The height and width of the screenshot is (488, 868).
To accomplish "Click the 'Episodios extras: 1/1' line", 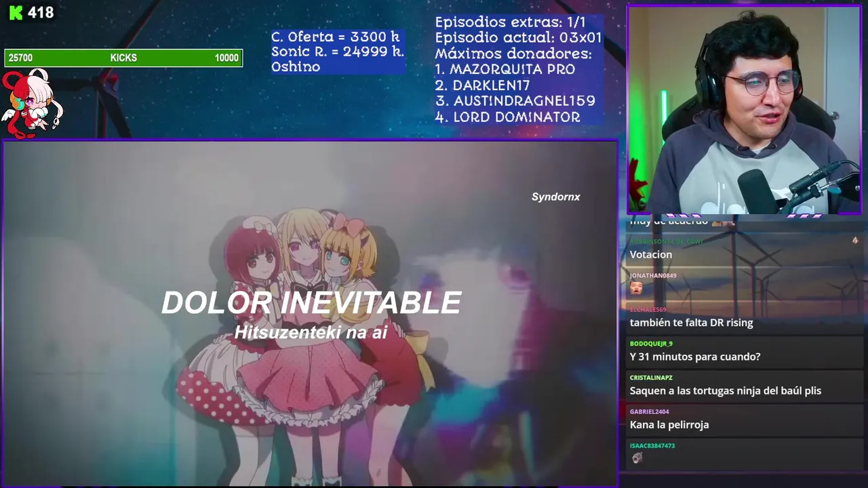I will [510, 22].
